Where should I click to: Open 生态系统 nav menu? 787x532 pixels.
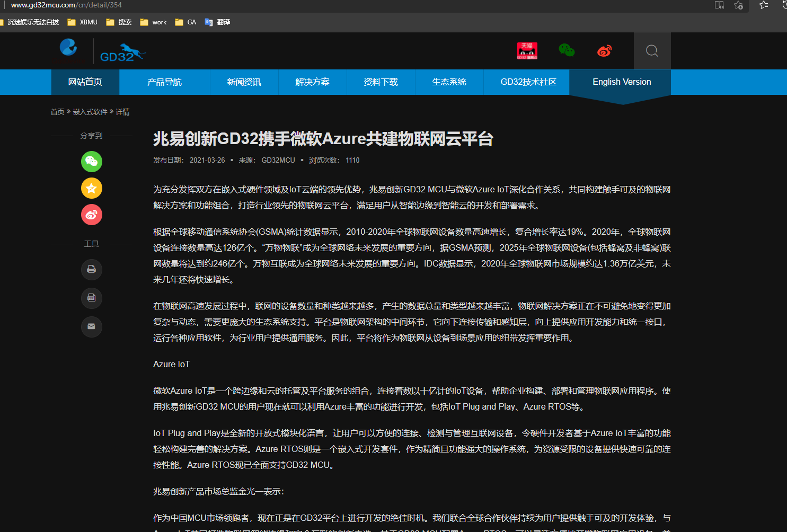(449, 82)
